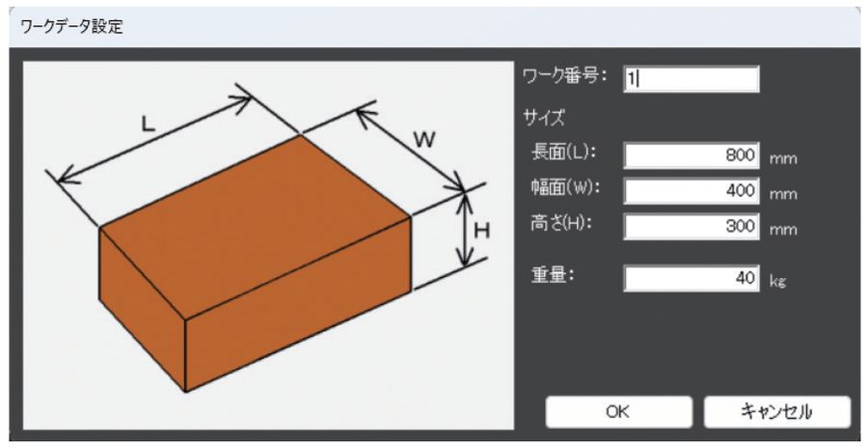
Task: Select the 長面(L) field showing 800
Action: (x=691, y=155)
